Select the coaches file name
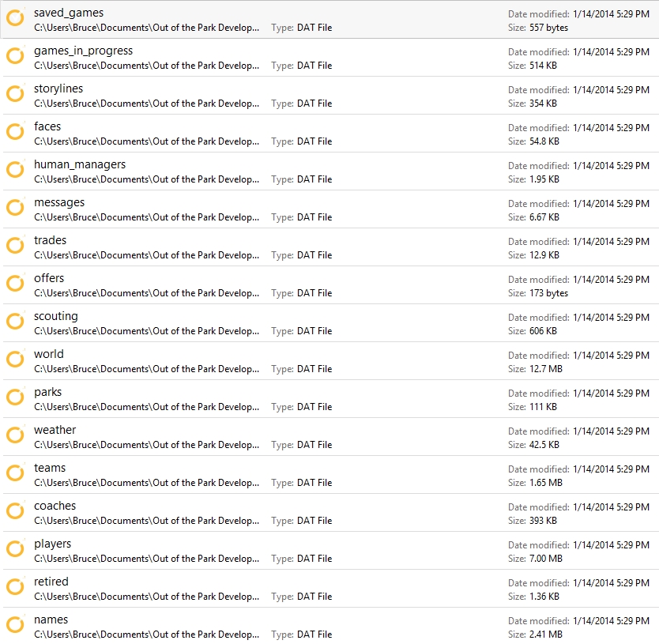Image resolution: width=659 pixels, height=644 pixels. tap(55, 506)
